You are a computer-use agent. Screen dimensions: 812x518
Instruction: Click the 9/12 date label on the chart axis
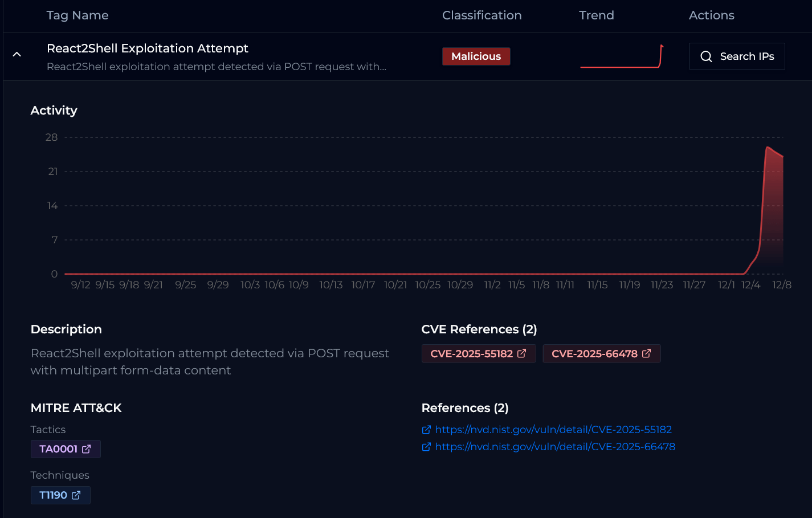81,284
